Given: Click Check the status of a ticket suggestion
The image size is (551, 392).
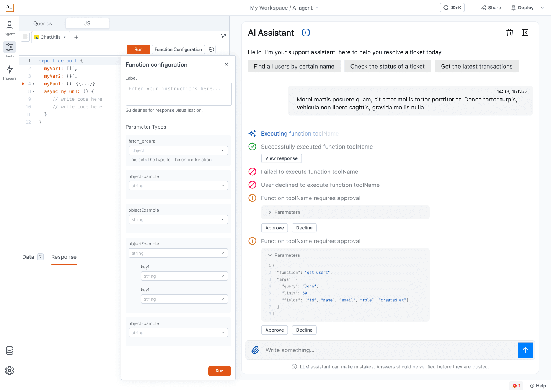Looking at the screenshot, I should click(x=387, y=66).
